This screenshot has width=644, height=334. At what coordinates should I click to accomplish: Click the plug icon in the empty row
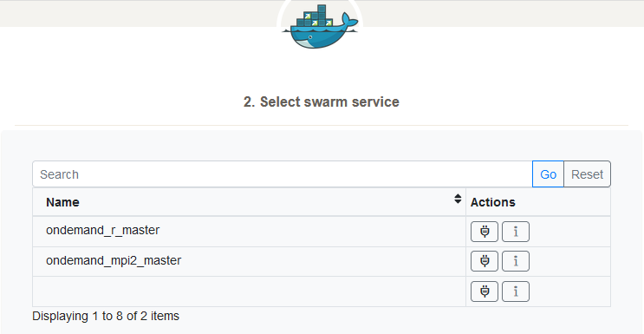coord(485,291)
